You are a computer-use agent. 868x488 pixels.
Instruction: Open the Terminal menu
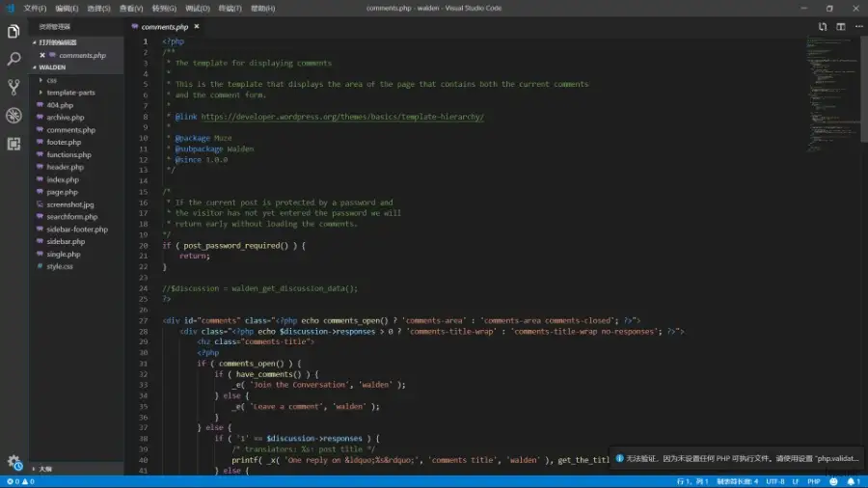(x=231, y=9)
